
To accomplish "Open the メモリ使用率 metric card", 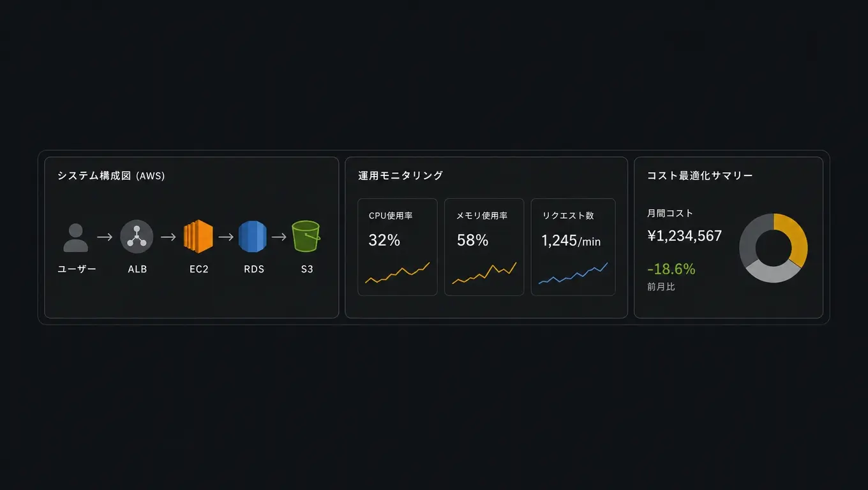I will pos(484,247).
